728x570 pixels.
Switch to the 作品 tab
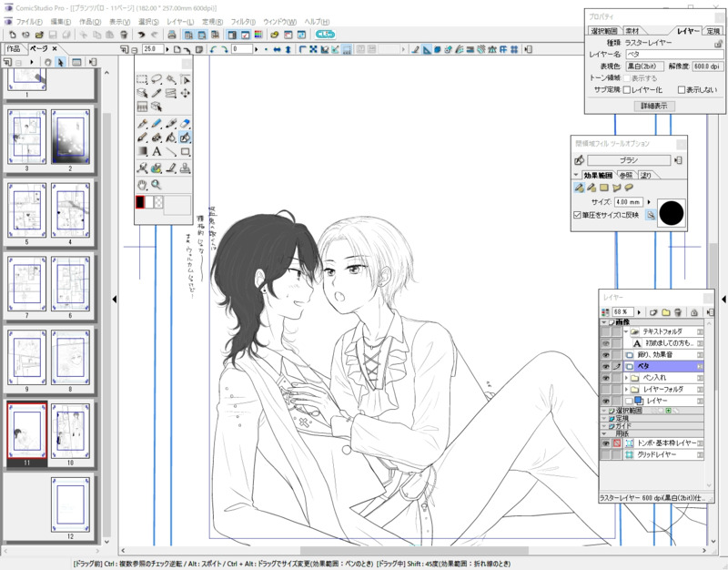coord(13,49)
